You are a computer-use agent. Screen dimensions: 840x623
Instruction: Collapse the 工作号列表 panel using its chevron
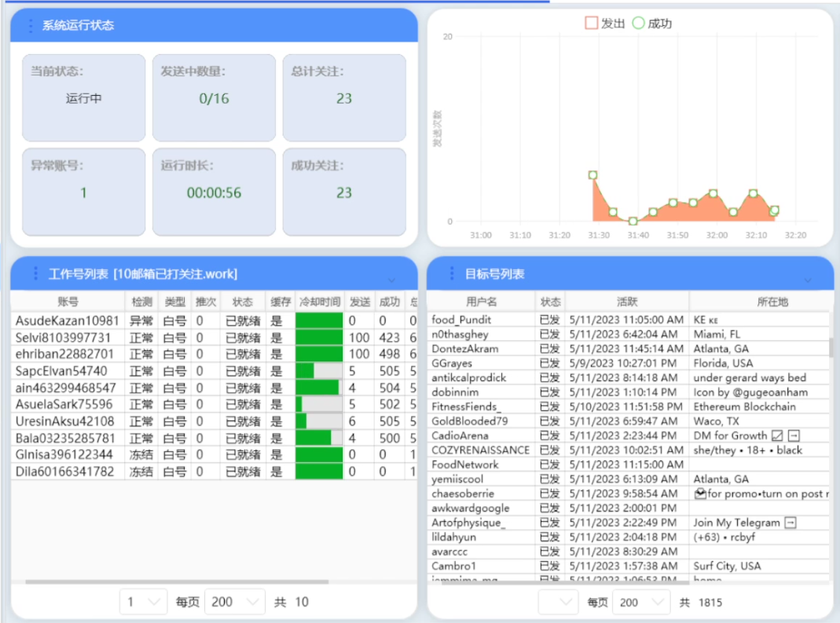tap(391, 280)
